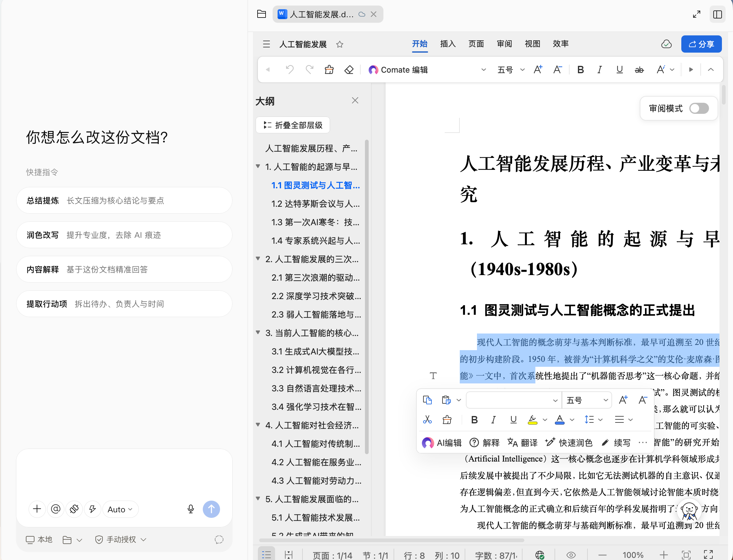The image size is (733, 560).
Task: Open the hamburger menu beside document title
Action: click(x=266, y=44)
